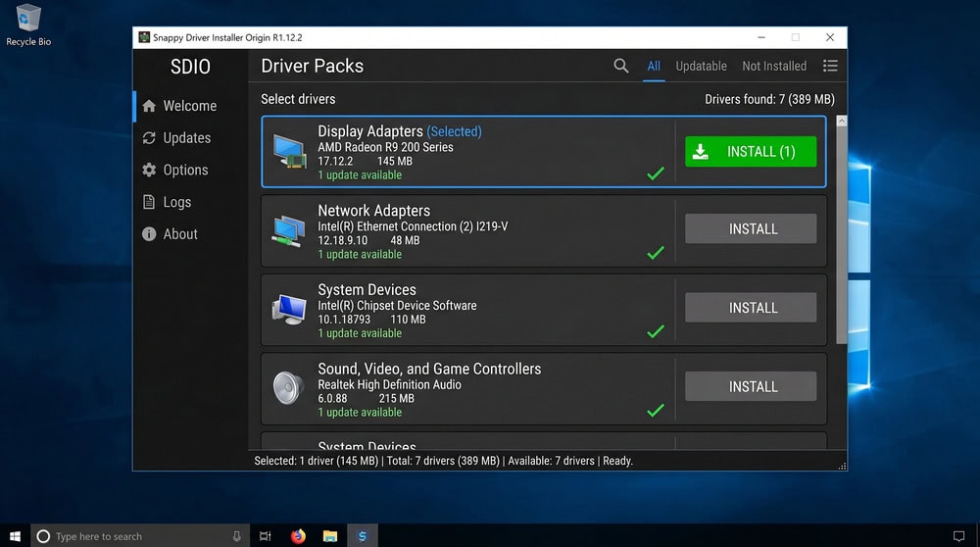Click the About info icon
980x547 pixels.
[149, 234]
